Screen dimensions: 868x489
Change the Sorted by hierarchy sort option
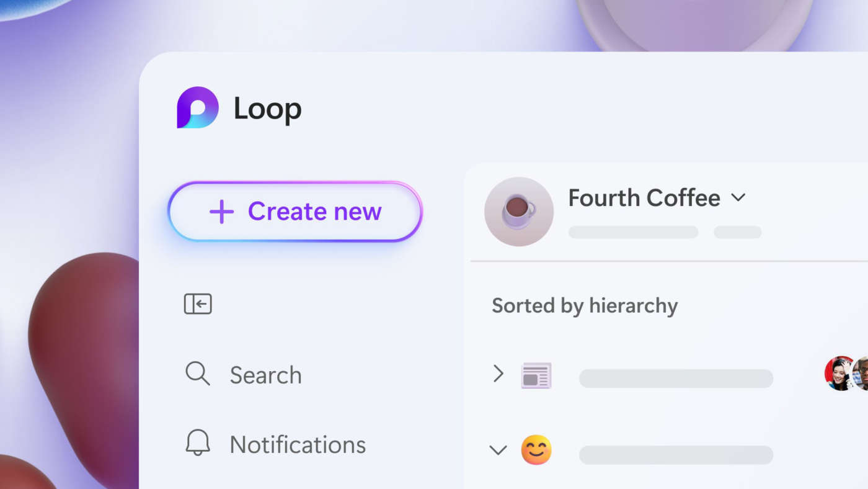click(585, 305)
